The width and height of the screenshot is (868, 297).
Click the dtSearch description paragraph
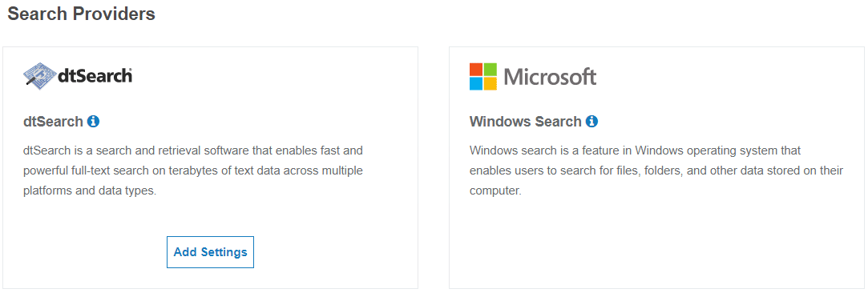[x=193, y=171]
